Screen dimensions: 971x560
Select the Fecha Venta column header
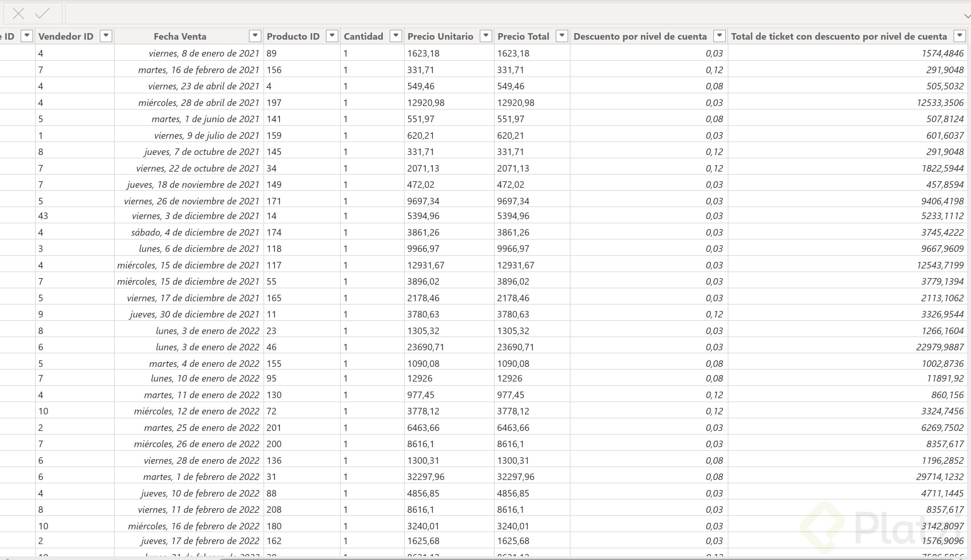(x=180, y=37)
